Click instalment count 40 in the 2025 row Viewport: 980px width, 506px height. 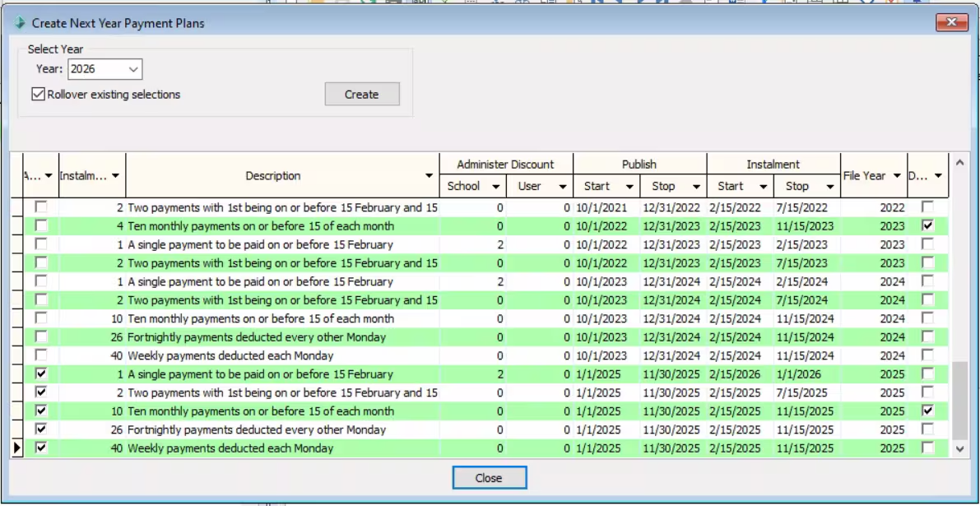point(92,448)
